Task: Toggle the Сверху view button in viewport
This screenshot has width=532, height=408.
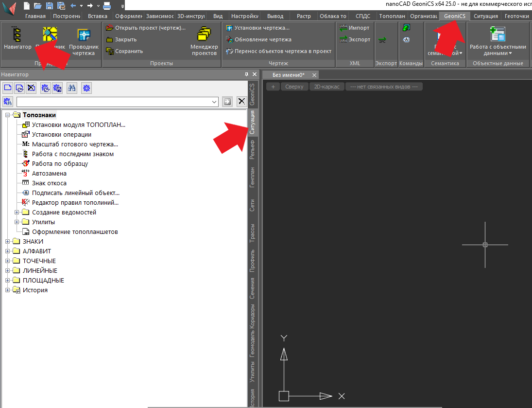Action: 294,87
